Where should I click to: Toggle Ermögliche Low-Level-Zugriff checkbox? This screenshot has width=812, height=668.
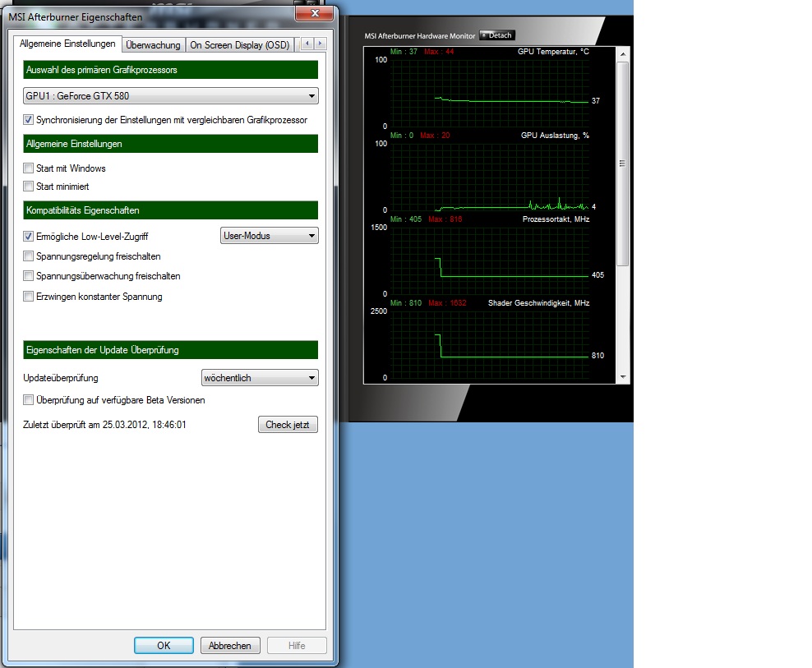(29, 236)
